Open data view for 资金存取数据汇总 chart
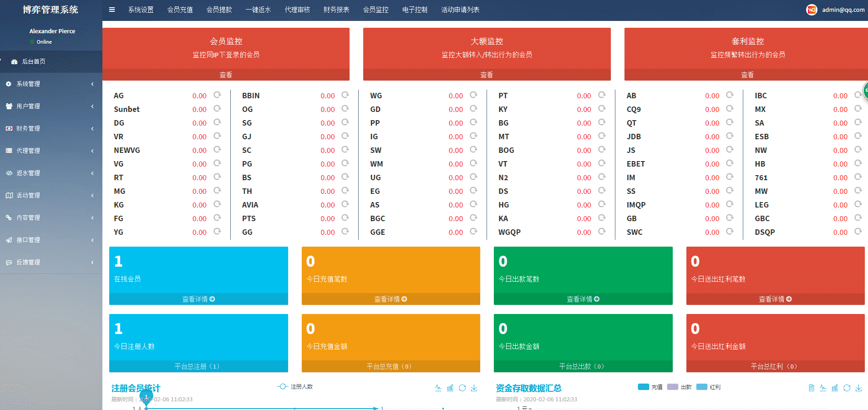 811,388
